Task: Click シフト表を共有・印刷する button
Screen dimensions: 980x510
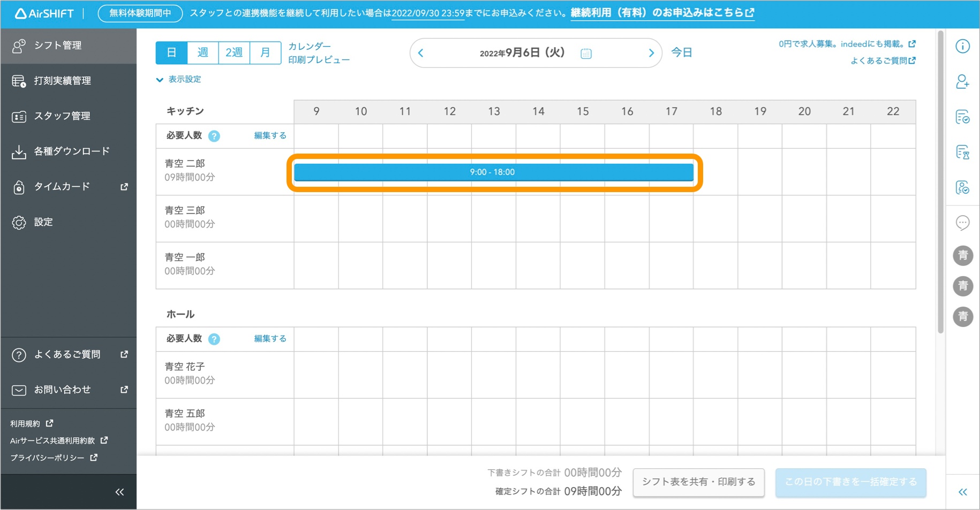Action: (x=698, y=482)
